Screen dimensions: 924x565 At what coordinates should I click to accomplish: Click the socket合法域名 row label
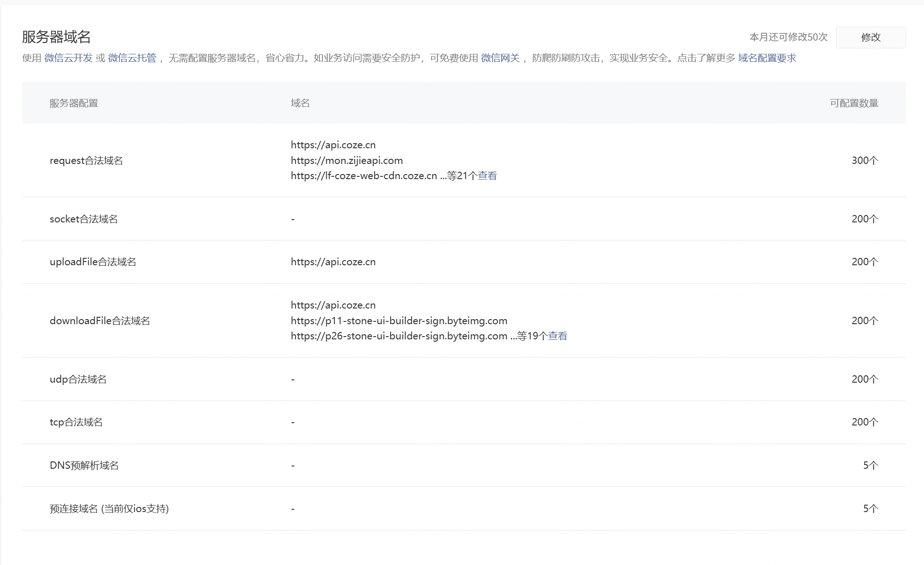[83, 219]
